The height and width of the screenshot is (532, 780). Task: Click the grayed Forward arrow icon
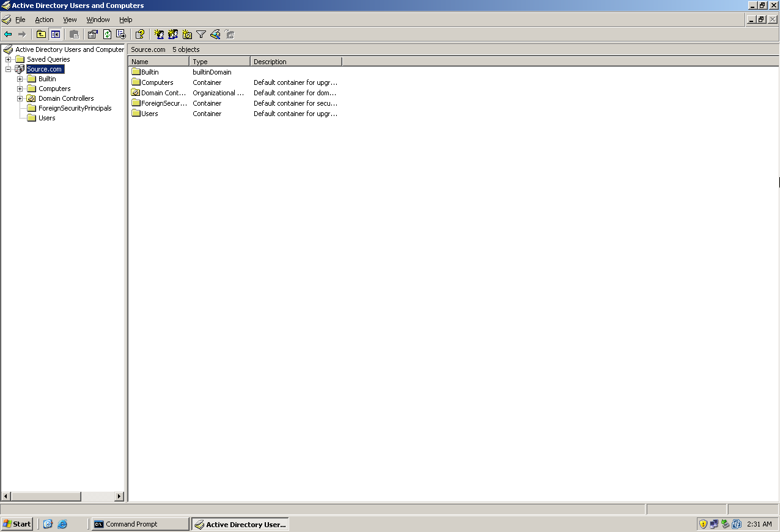pos(22,34)
